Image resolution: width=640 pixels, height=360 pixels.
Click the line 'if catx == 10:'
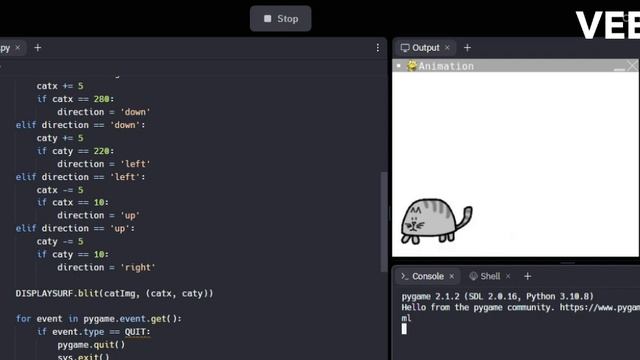(x=73, y=202)
